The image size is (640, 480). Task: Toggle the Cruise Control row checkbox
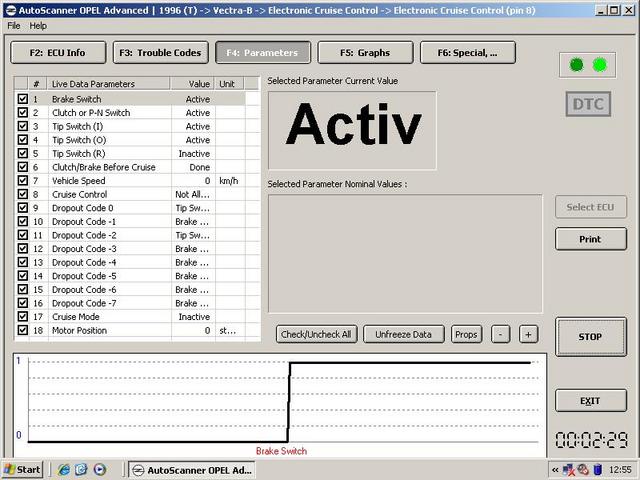(22, 194)
